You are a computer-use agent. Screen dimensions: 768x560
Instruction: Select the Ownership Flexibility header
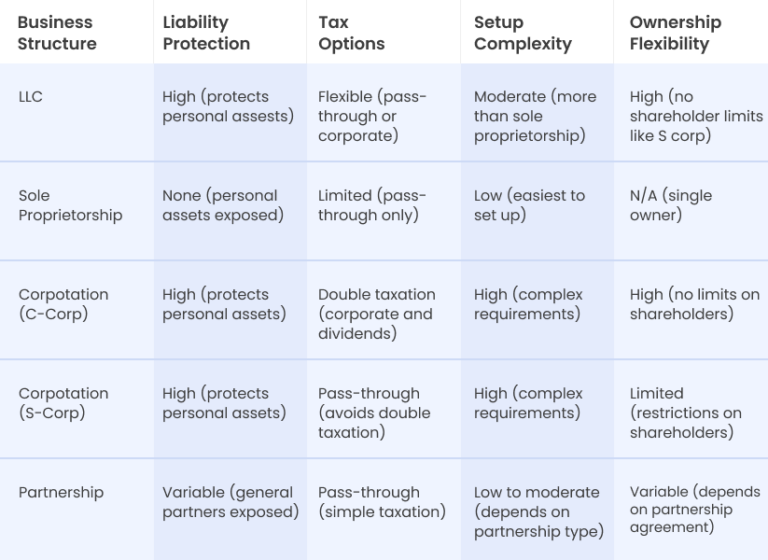tap(675, 33)
